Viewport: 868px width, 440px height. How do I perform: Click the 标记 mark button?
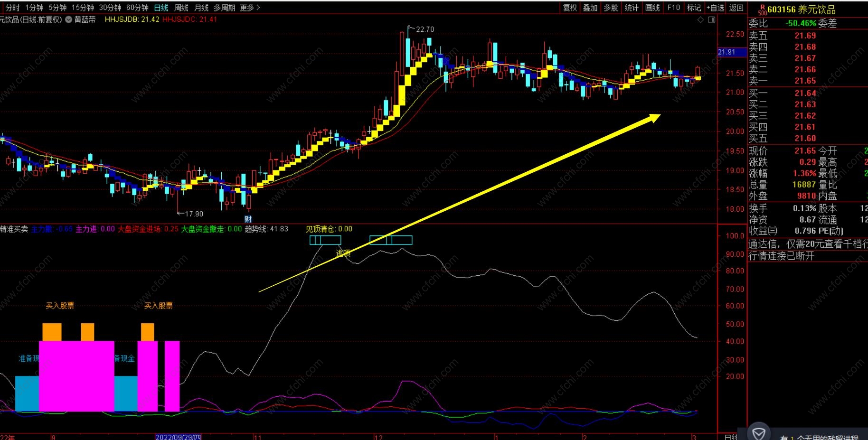point(694,8)
